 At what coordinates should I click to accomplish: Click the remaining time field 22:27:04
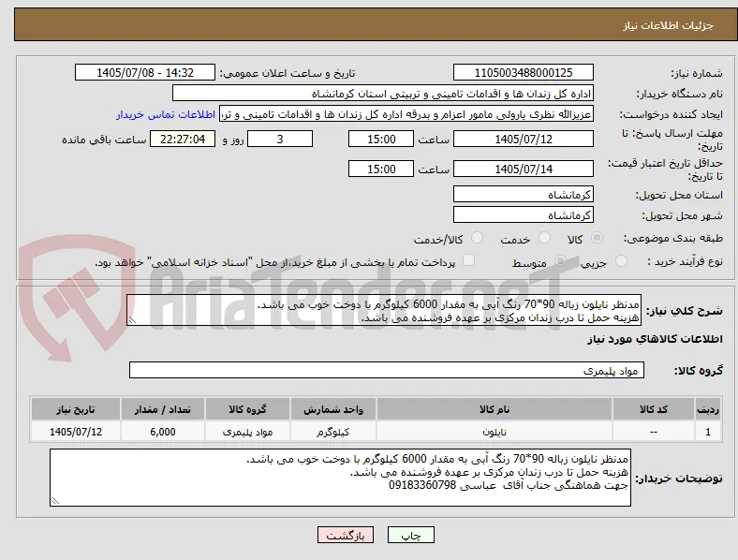(x=183, y=139)
